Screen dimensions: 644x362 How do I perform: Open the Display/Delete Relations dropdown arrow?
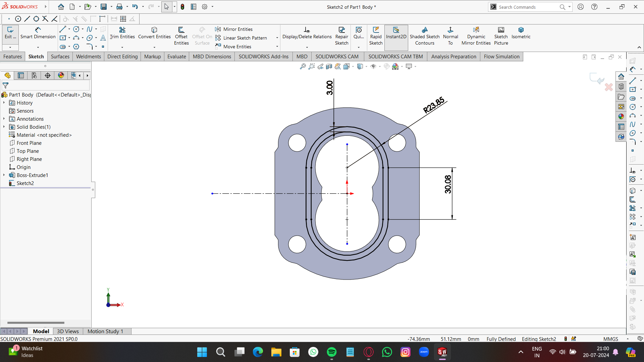(x=307, y=47)
